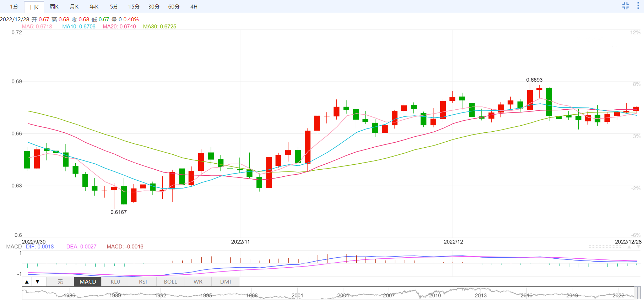Switch to the 月K monthly tab
Viewport: 644px width, 307px height.
pos(74,7)
